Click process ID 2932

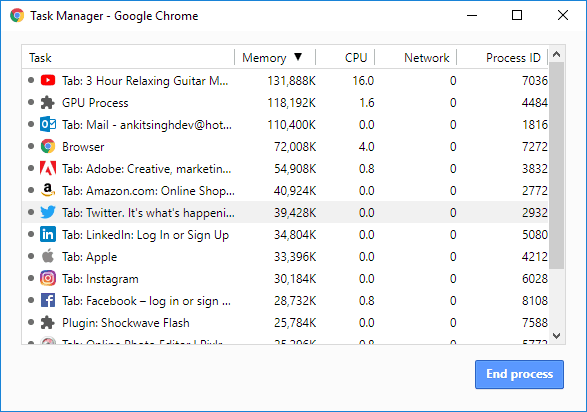tap(535, 213)
